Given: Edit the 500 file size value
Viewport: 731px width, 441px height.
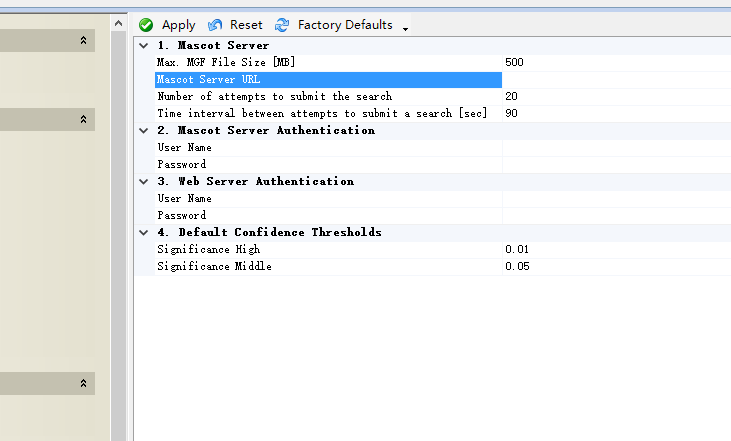Looking at the screenshot, I should coord(616,62).
